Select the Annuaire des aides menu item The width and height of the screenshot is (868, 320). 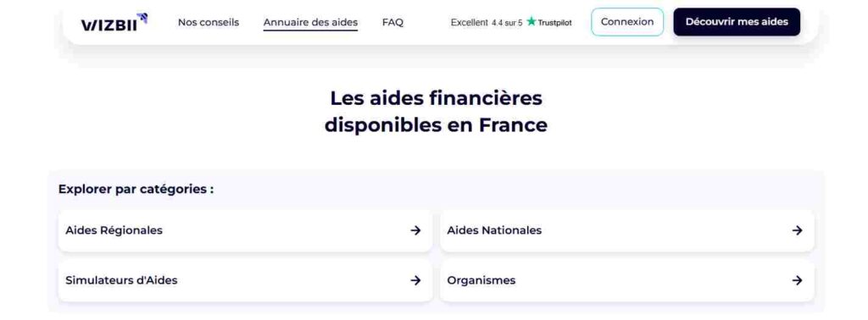(310, 22)
